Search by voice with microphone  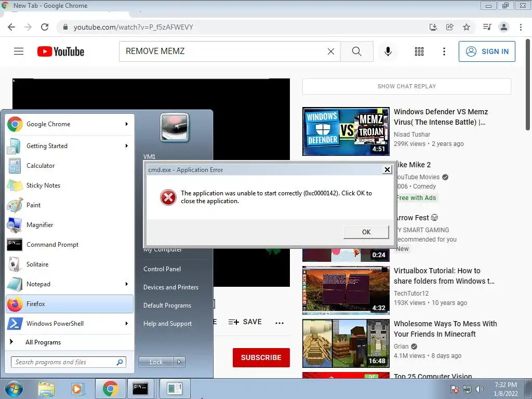388,51
